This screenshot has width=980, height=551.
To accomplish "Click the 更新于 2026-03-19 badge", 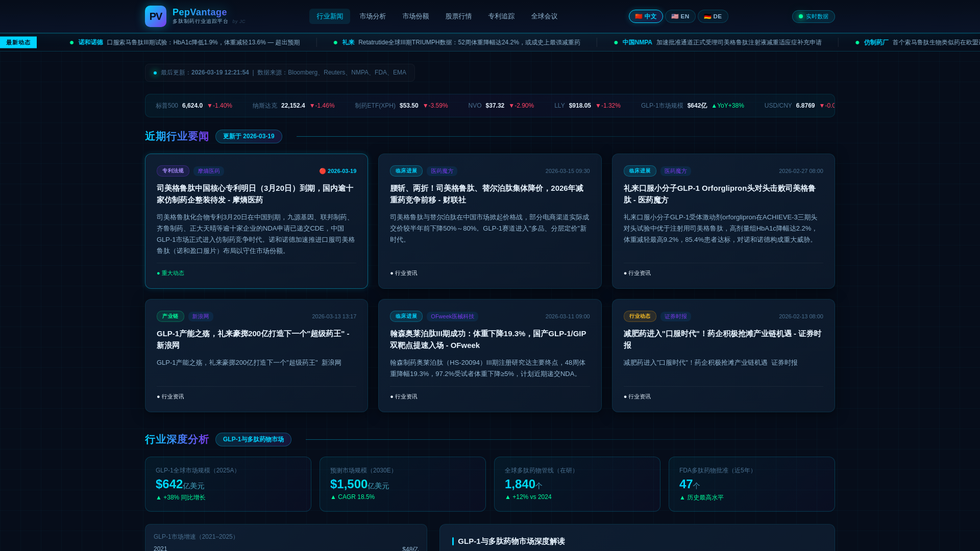I will [249, 136].
